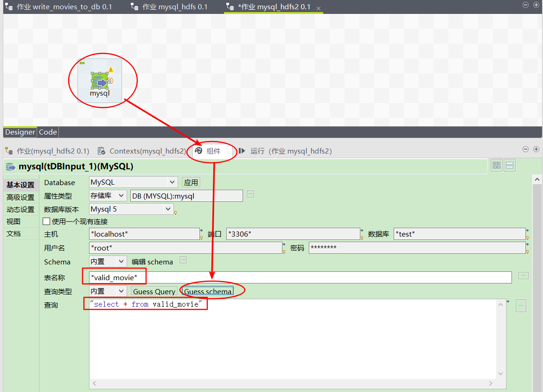Switch to the stacked rows layout icon
Screen dimensions: 543x392
coord(510,166)
